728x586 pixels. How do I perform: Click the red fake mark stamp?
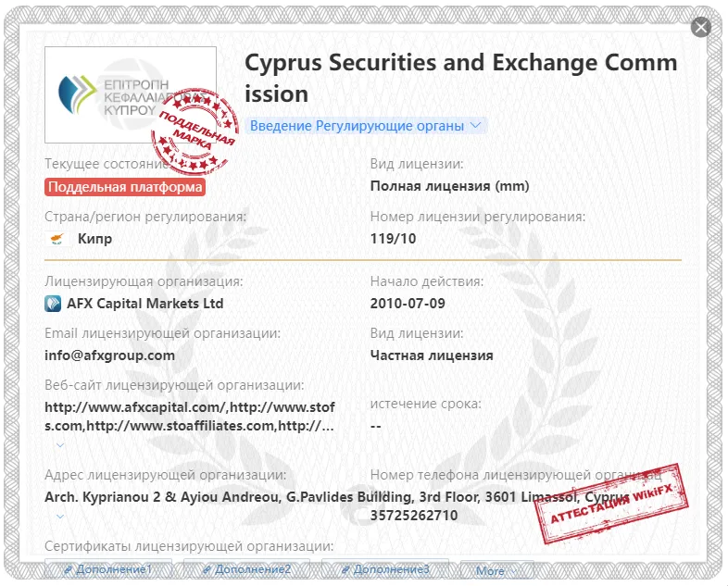click(x=195, y=131)
